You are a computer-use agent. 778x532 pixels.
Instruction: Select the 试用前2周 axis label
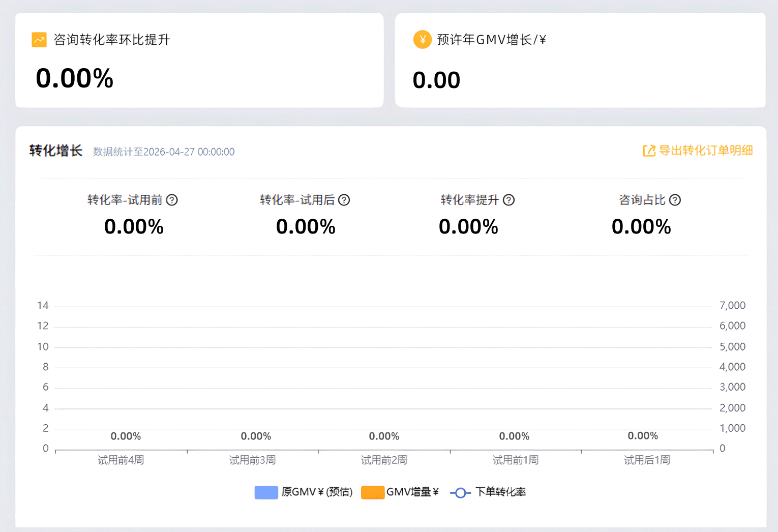click(384, 460)
